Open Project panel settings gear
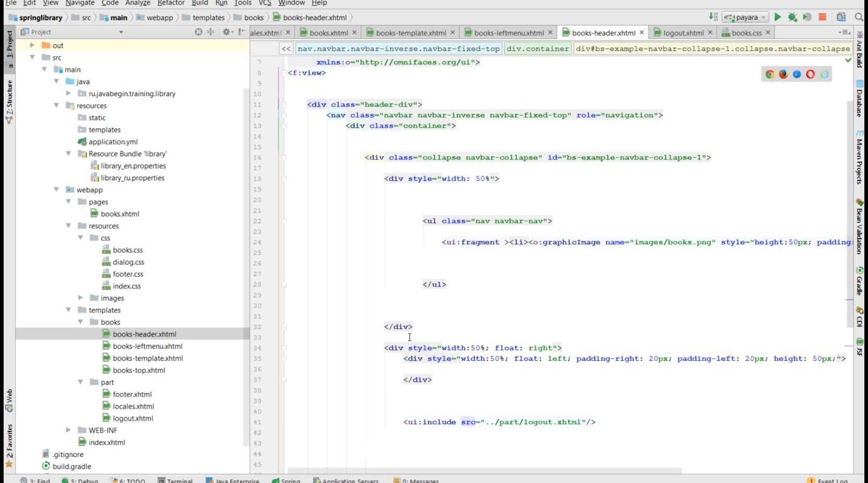This screenshot has width=868, height=483. click(x=226, y=32)
